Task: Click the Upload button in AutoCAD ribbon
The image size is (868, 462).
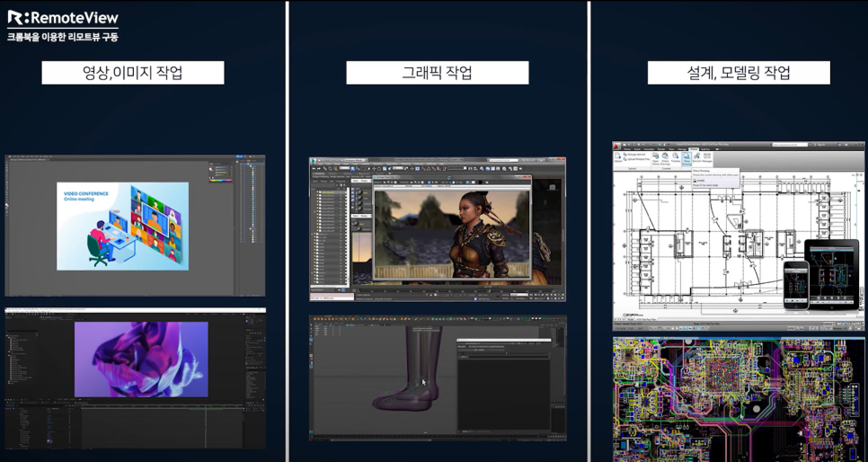Action: (618, 158)
